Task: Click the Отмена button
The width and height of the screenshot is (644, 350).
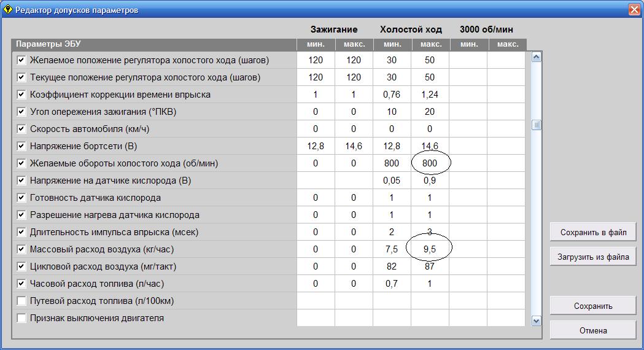Action: 593,331
